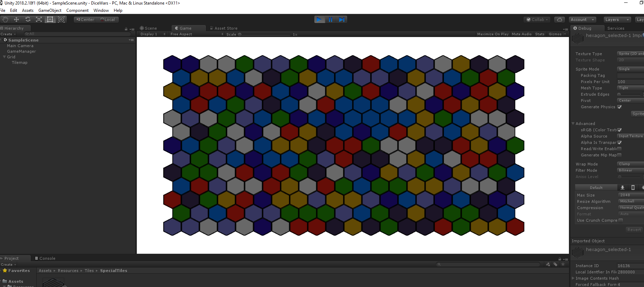
Task: Lock the Hierarchy panel
Action: 126,29
